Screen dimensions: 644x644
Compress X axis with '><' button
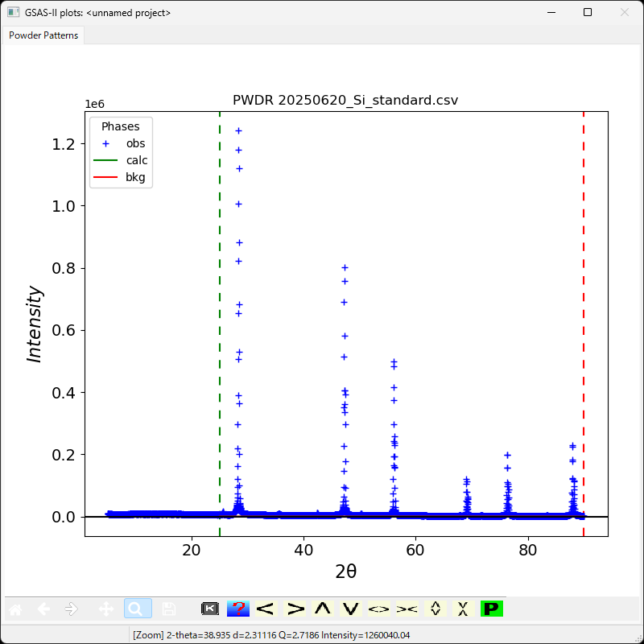[407, 609]
